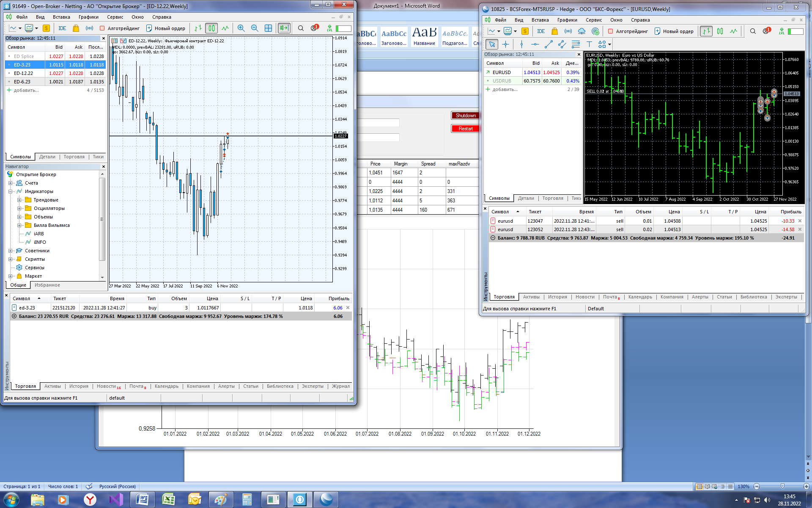This screenshot has height=508, width=812.
Task: Click zoom in magnifier in Open-Broker toolbar
Action: (241, 28)
